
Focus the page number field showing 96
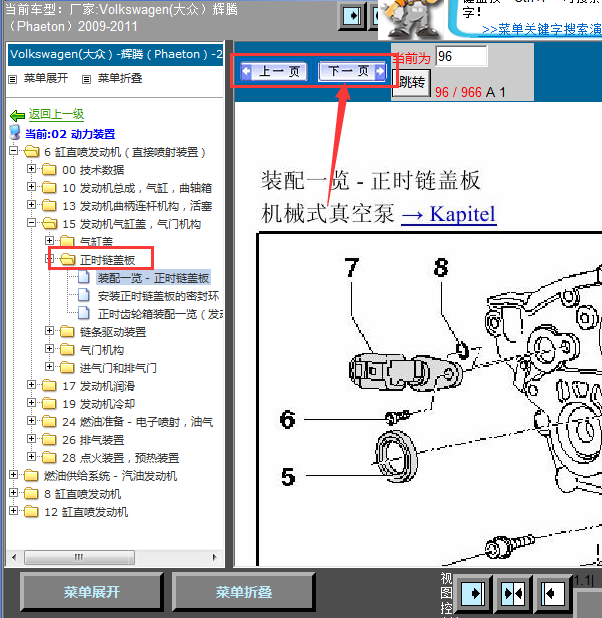pos(461,56)
